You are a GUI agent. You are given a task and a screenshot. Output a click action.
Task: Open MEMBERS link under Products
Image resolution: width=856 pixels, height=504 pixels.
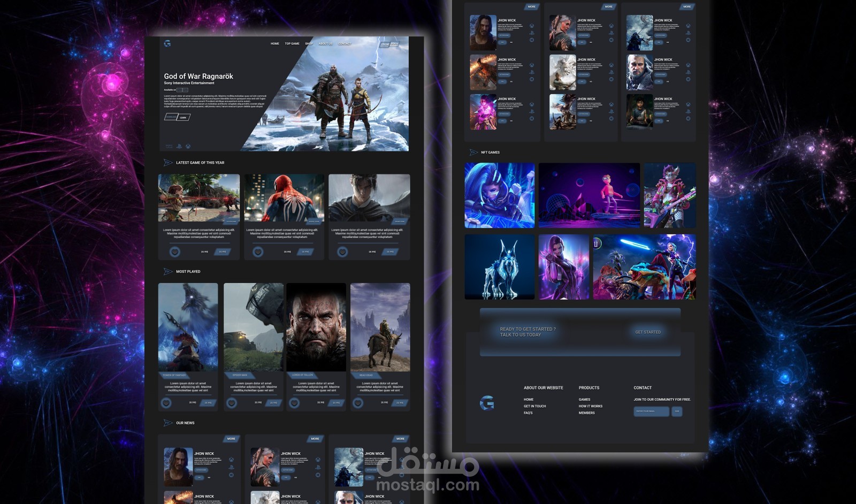(586, 413)
